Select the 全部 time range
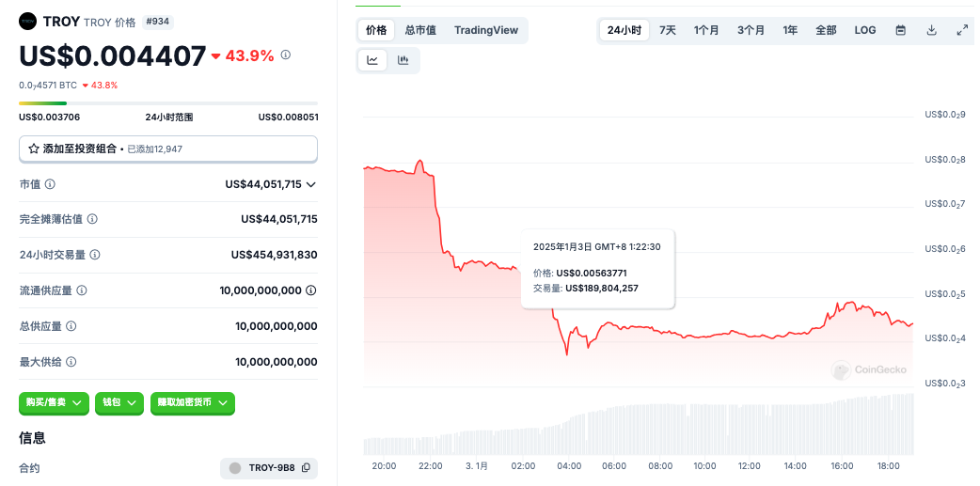 826,30
